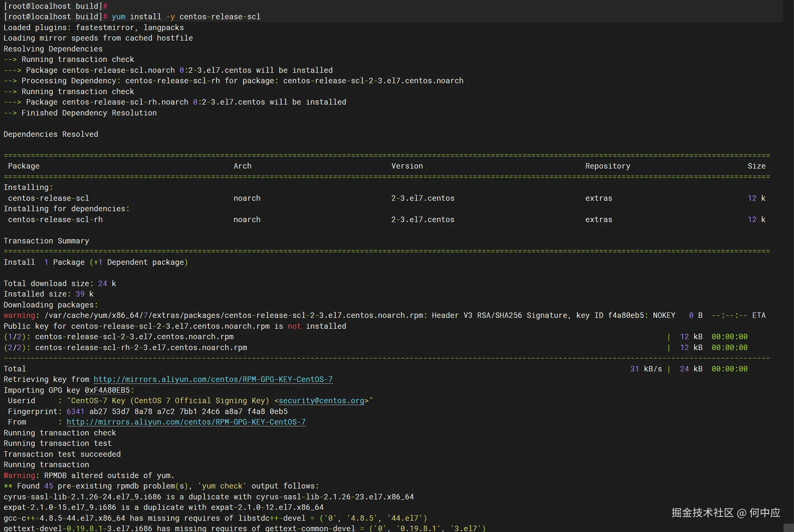Image resolution: width=794 pixels, height=532 pixels.
Task: Click the 'Size' column header
Action: (757, 166)
